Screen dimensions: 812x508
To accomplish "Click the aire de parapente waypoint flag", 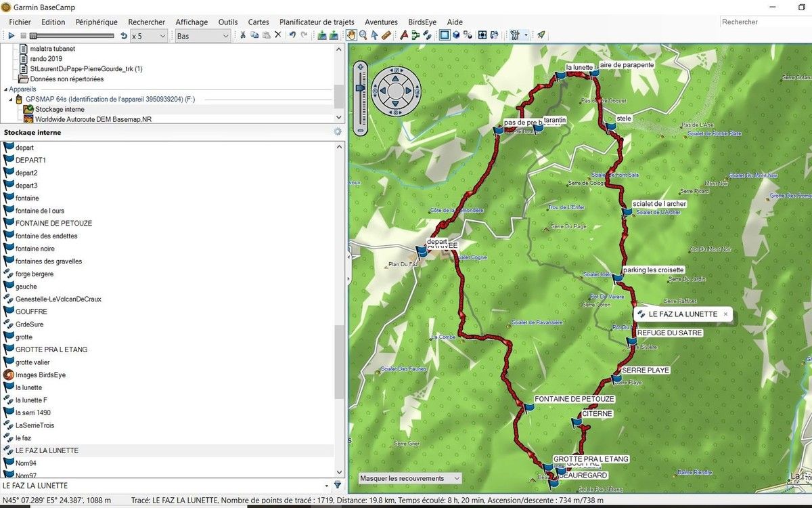I will [x=595, y=72].
